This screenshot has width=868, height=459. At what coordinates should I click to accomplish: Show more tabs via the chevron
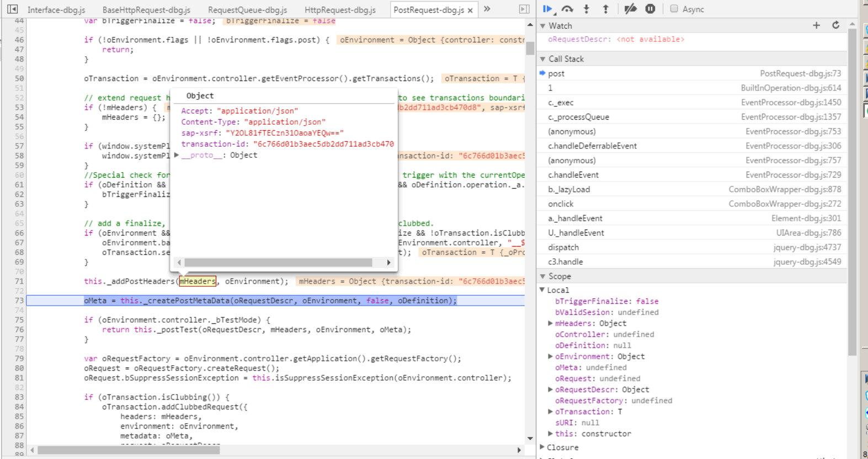coord(487,9)
